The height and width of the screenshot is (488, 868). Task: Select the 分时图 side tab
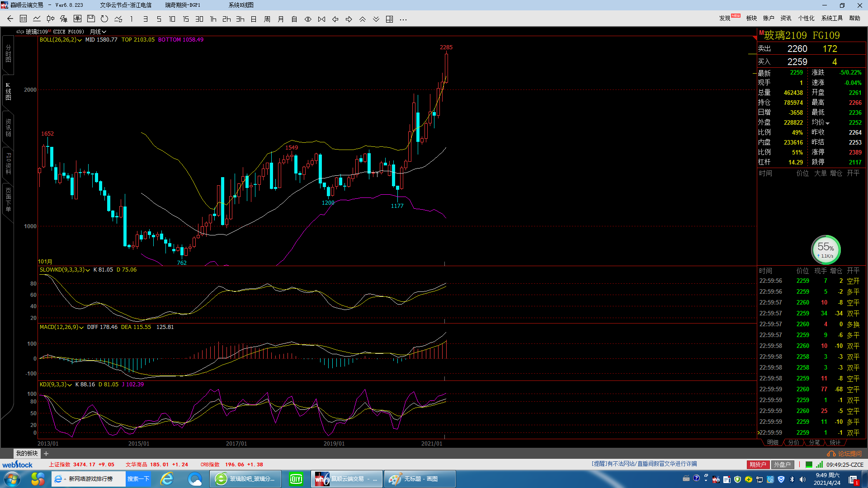click(8, 54)
